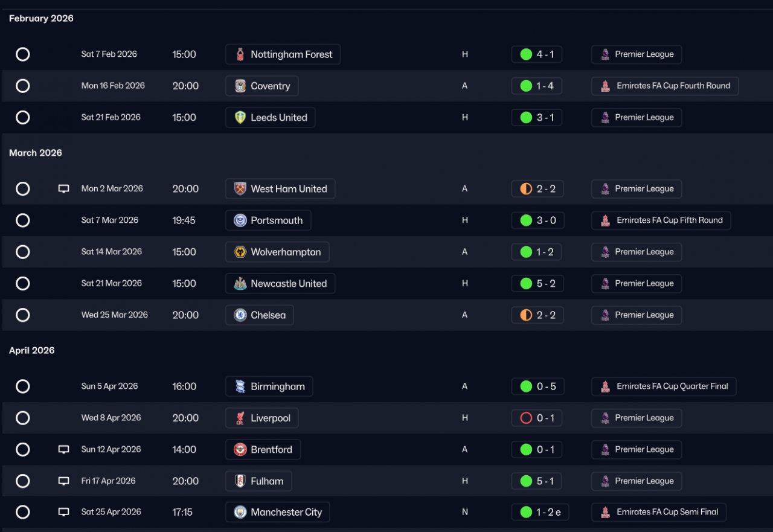Open the Newcastle United team button
Viewport: 773px width, 532px height.
point(280,284)
